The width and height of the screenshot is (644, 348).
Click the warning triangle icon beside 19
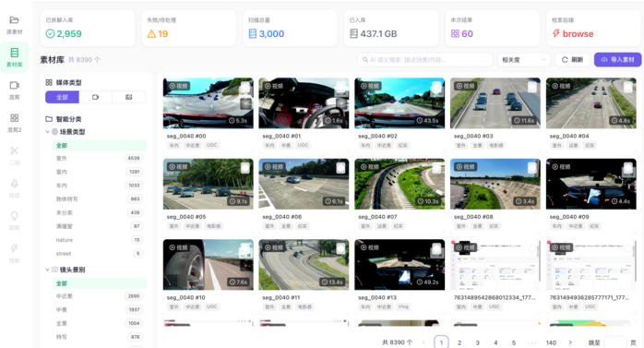click(151, 33)
